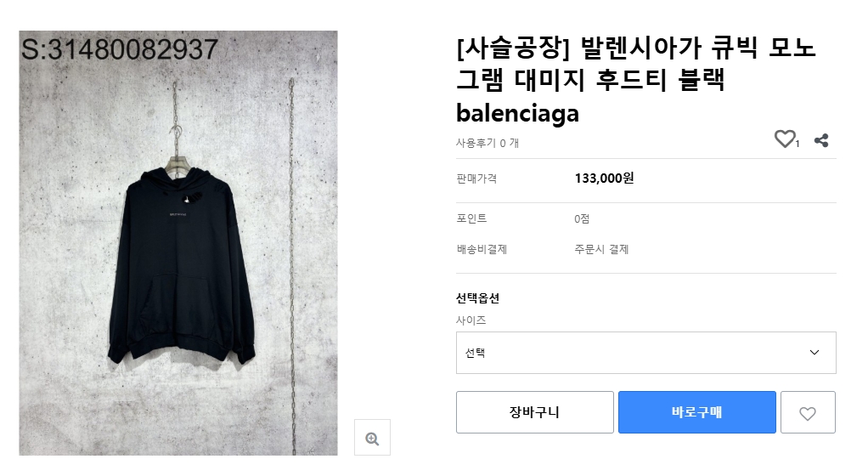Image resolution: width=868 pixels, height=476 pixels.
Task: Open the 사이즈 선택 dropdown
Action: [x=645, y=353]
